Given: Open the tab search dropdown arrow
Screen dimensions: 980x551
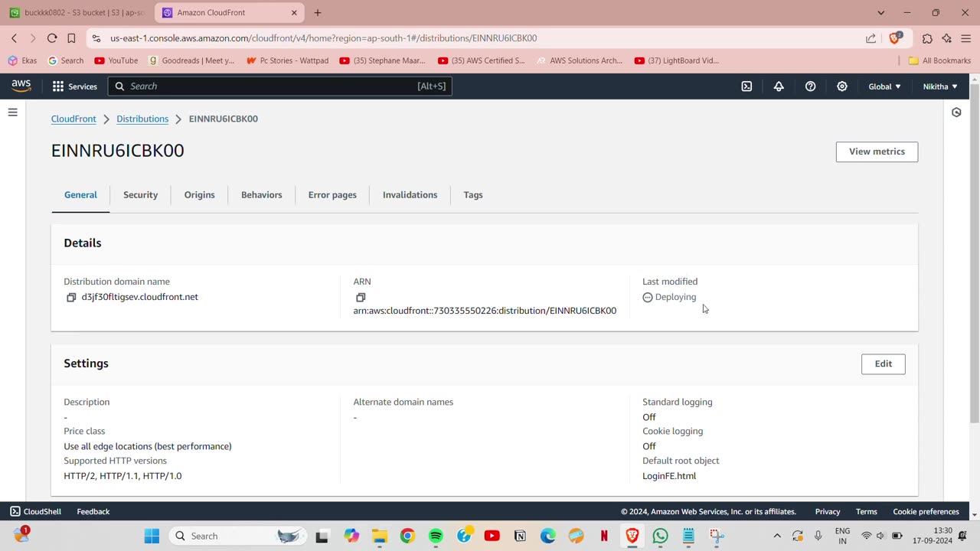Looking at the screenshot, I should [880, 12].
